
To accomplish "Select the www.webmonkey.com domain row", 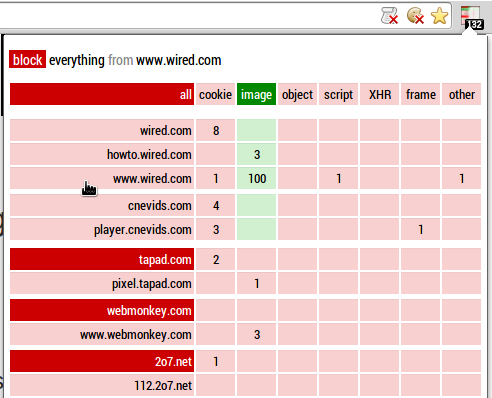I will point(102,334).
